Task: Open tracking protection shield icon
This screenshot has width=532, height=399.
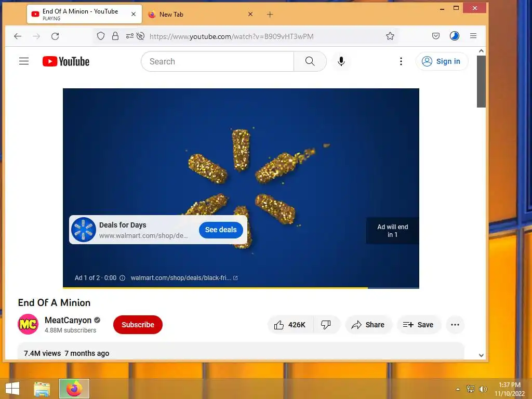Action: point(101,36)
